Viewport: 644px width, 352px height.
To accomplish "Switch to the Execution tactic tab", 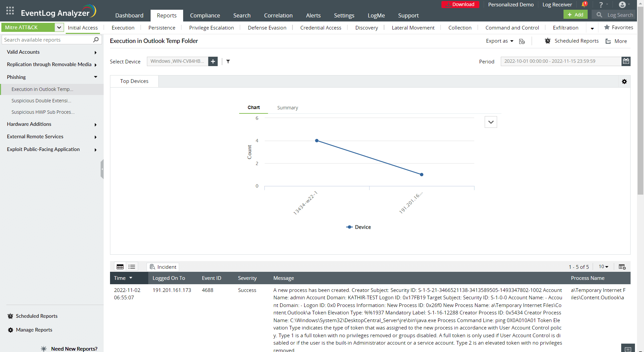I will click(x=123, y=28).
